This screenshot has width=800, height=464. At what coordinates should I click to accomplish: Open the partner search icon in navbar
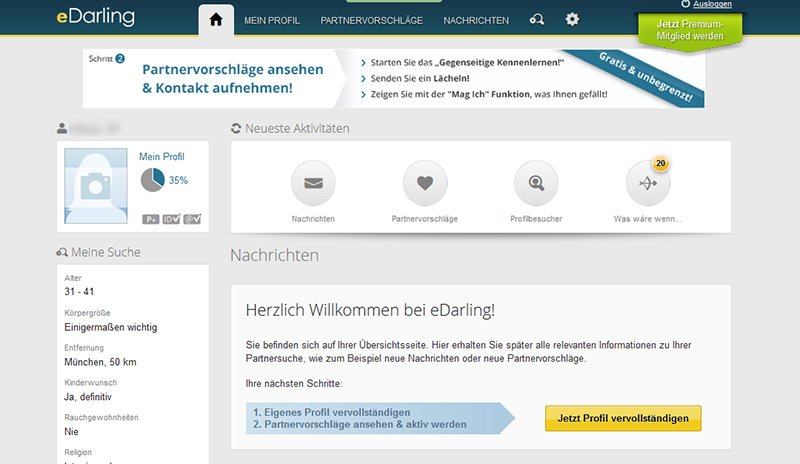tap(537, 20)
